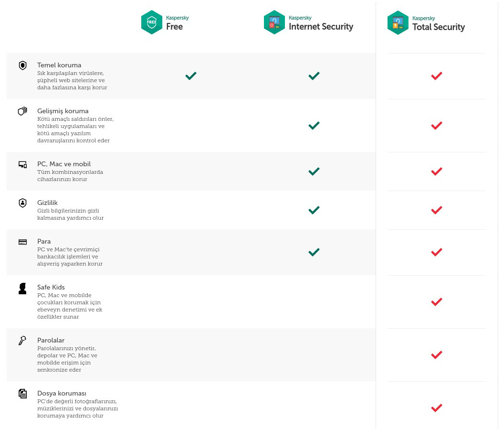The height and width of the screenshot is (429, 504).
Task: Click the Dosya koruması documents icon
Action: point(22,394)
